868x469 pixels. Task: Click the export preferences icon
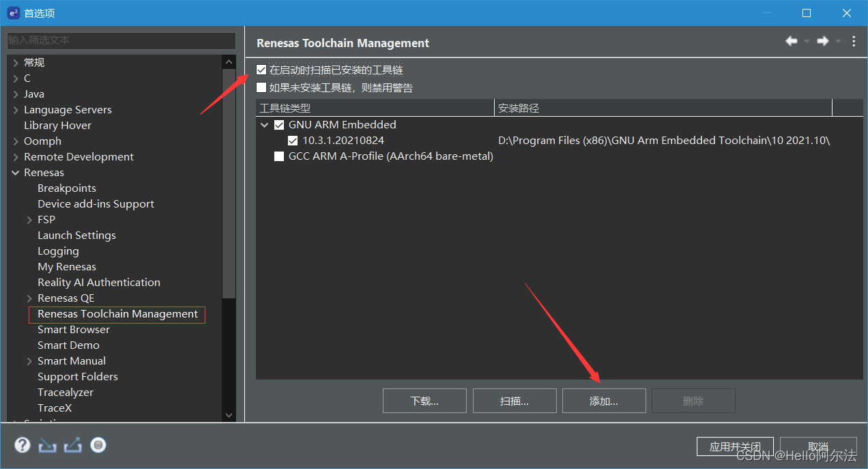(x=73, y=446)
